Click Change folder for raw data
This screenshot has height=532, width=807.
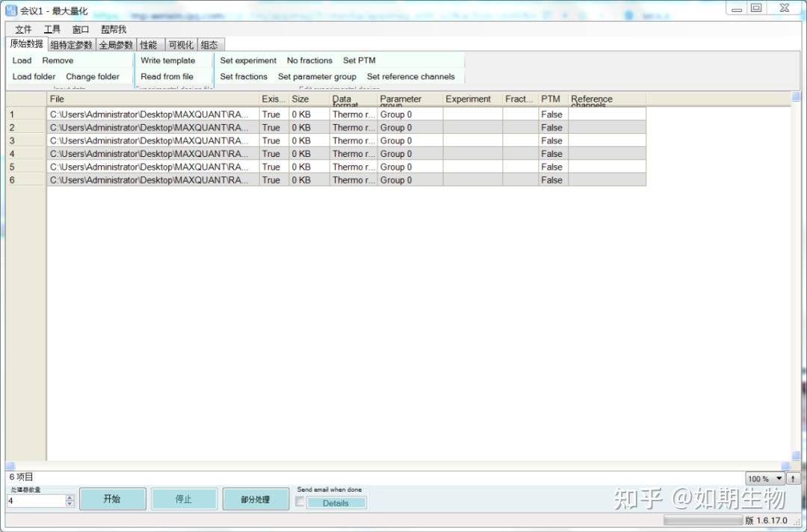(93, 76)
